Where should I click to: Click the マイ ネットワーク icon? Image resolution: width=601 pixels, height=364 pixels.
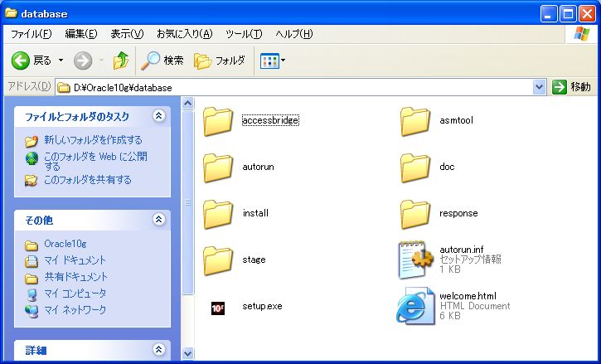click(32, 311)
